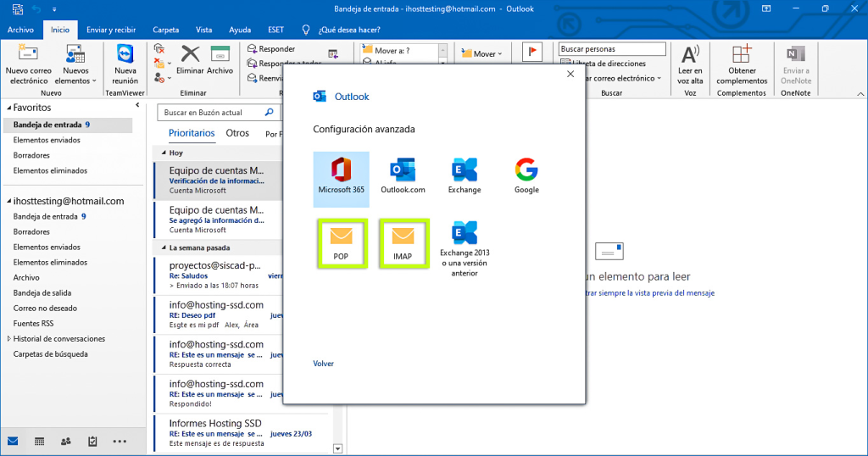Viewport: 868px width, 456px height.
Task: Open the People view in navigation bar
Action: coord(66,442)
